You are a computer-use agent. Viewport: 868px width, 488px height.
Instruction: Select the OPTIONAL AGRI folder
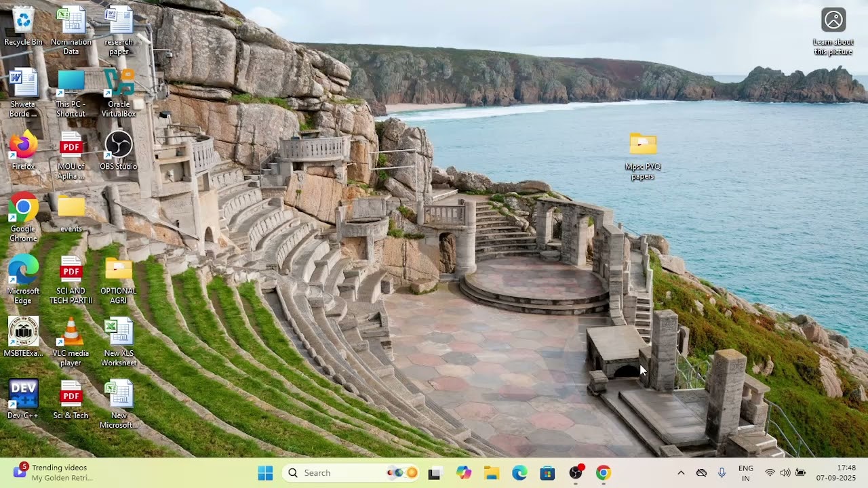(x=119, y=280)
